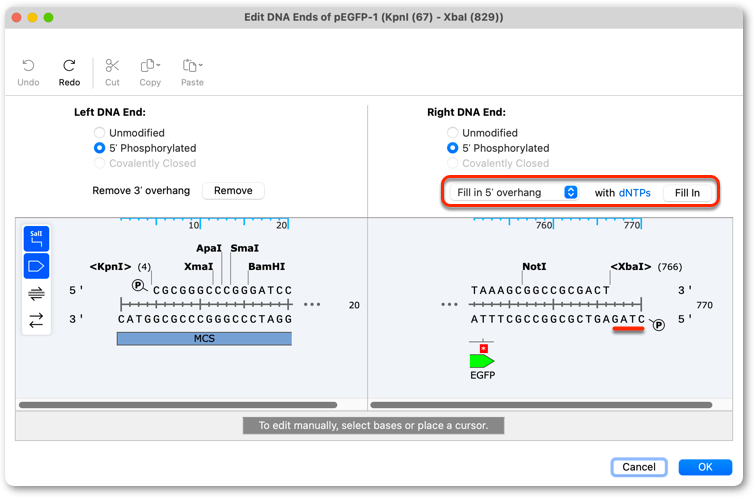
Task: Click the KpnI enzyme site label
Action: (x=111, y=267)
